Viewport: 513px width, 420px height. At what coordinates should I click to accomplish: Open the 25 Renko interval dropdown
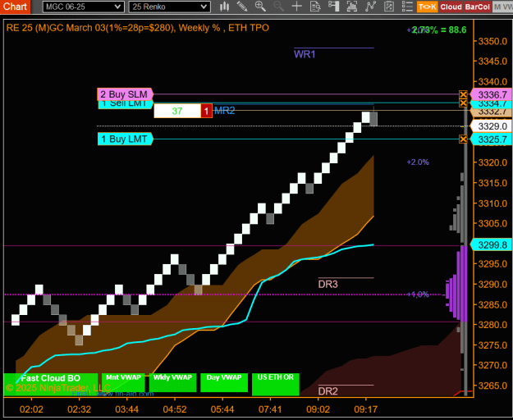point(169,7)
